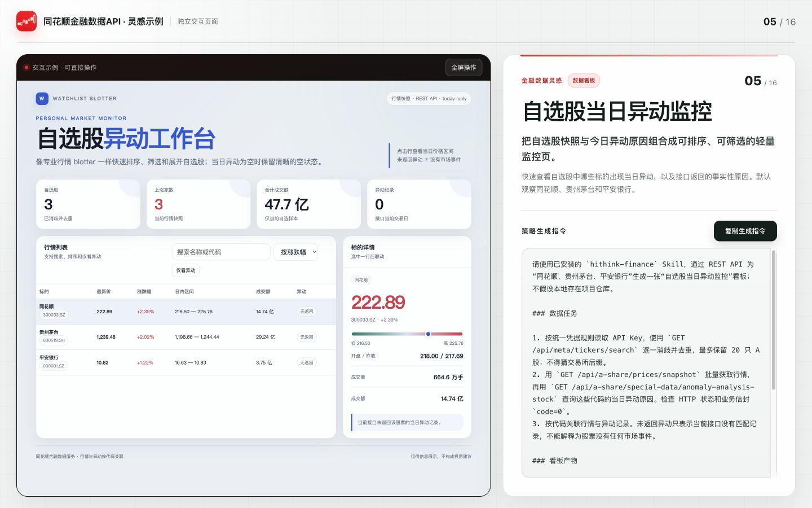Click the 05 / 16 page counter at top right

click(779, 21)
